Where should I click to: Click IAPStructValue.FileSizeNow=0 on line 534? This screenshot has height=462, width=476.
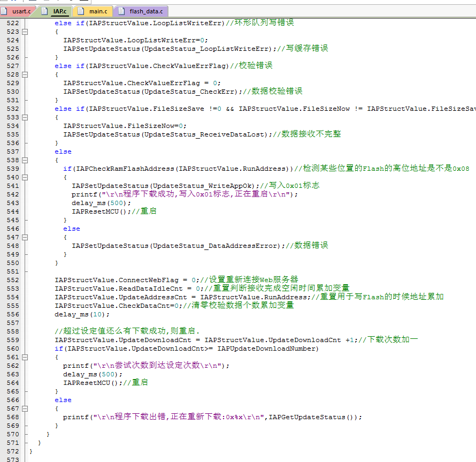[x=123, y=126]
